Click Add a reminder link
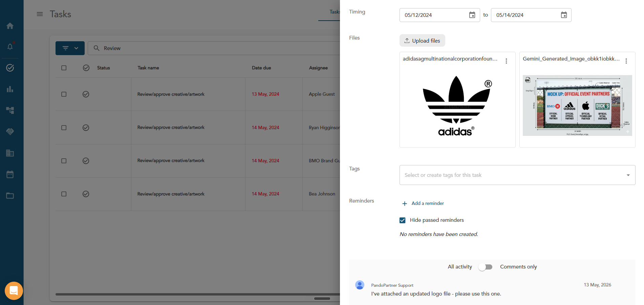The image size is (644, 305). (428, 203)
